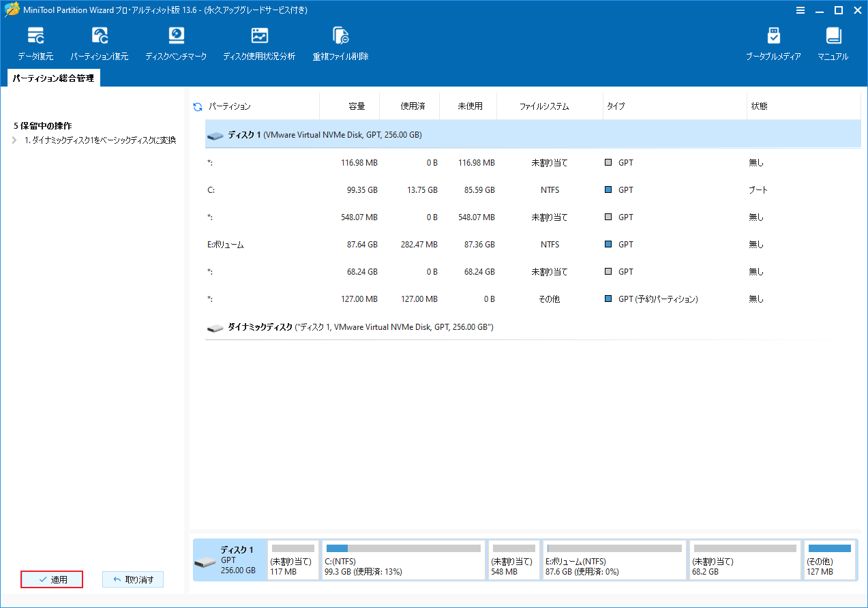Select the パーティション総合管理 tab
This screenshot has width=868, height=608.
pos(53,78)
